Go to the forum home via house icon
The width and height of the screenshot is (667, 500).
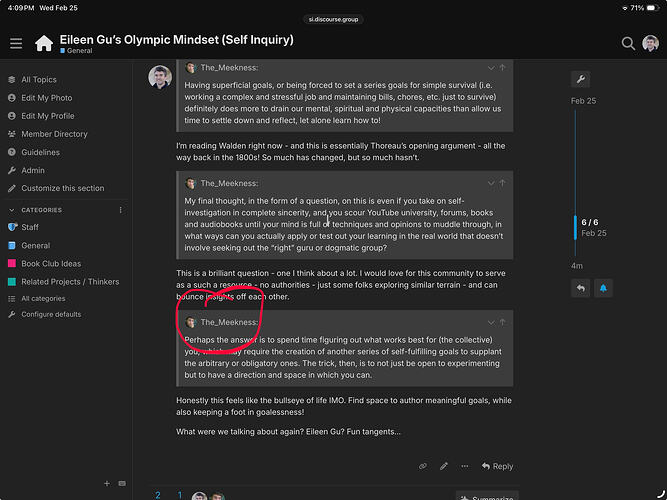44,43
